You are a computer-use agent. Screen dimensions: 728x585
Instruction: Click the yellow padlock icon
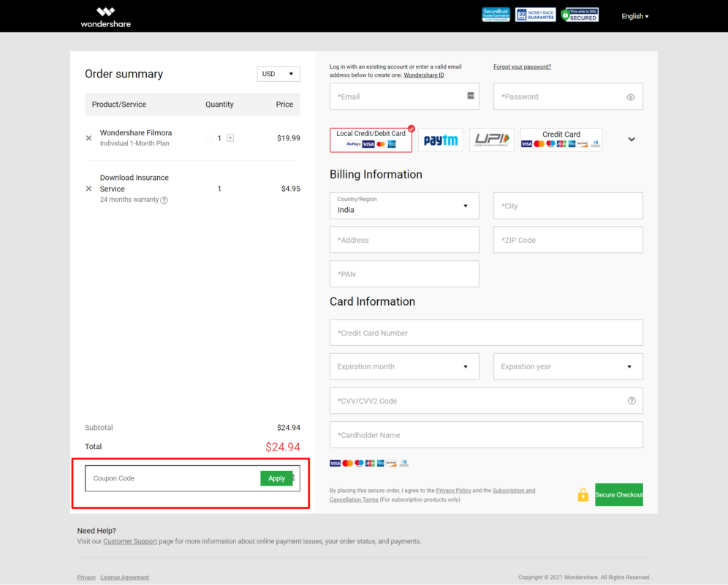click(x=583, y=494)
